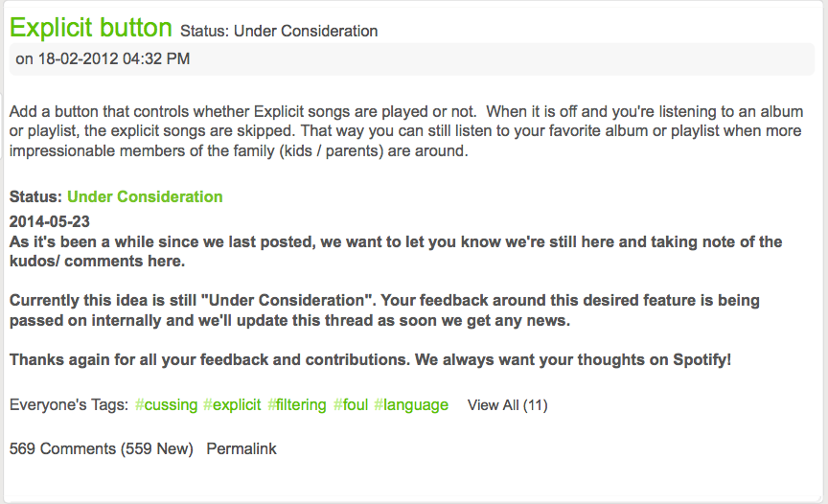Open the green "Under Consideration" status link
The image size is (828, 504).
click(x=145, y=196)
